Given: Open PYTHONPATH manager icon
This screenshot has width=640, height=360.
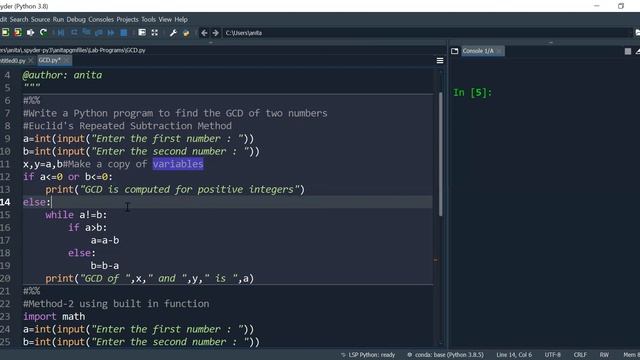Looking at the screenshot, I should (x=186, y=33).
